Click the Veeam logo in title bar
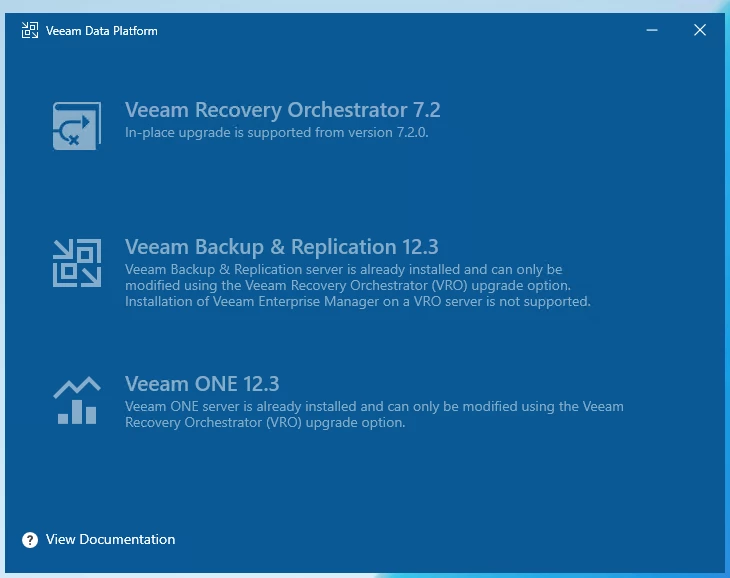Screen dimensions: 730x578 pos(30,30)
